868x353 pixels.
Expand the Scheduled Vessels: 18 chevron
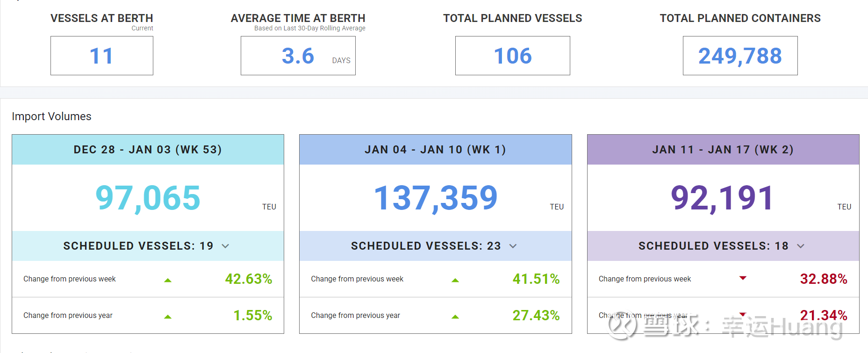[x=800, y=246]
